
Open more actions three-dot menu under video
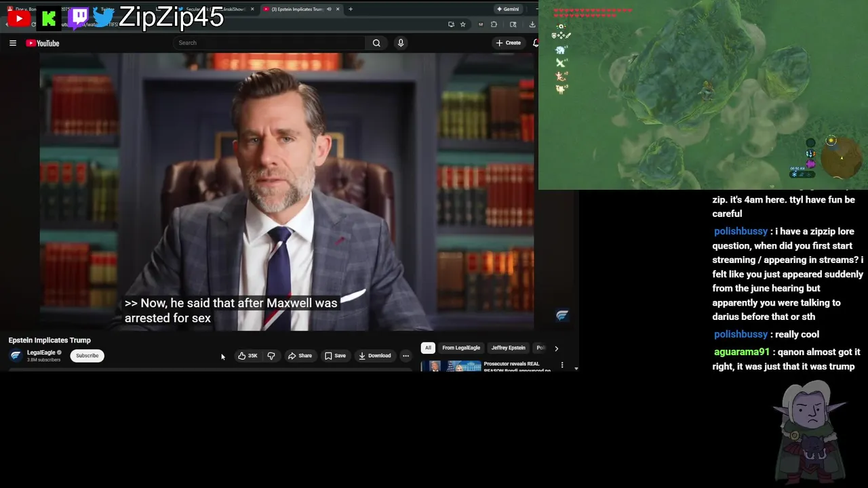406,356
